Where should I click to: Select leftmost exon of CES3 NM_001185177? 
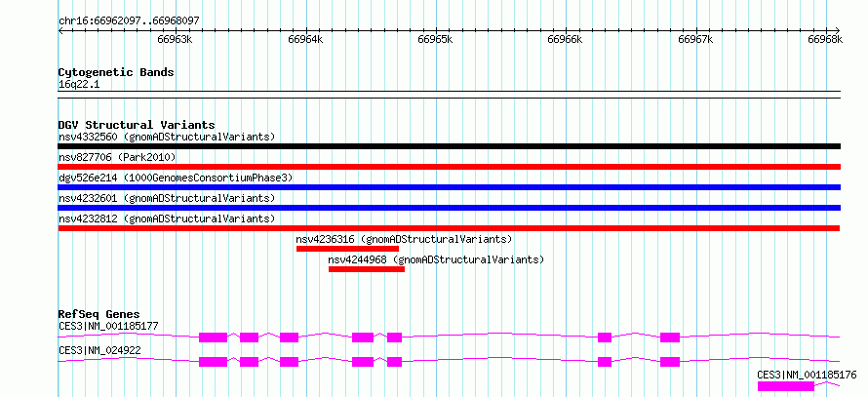[x=214, y=337]
